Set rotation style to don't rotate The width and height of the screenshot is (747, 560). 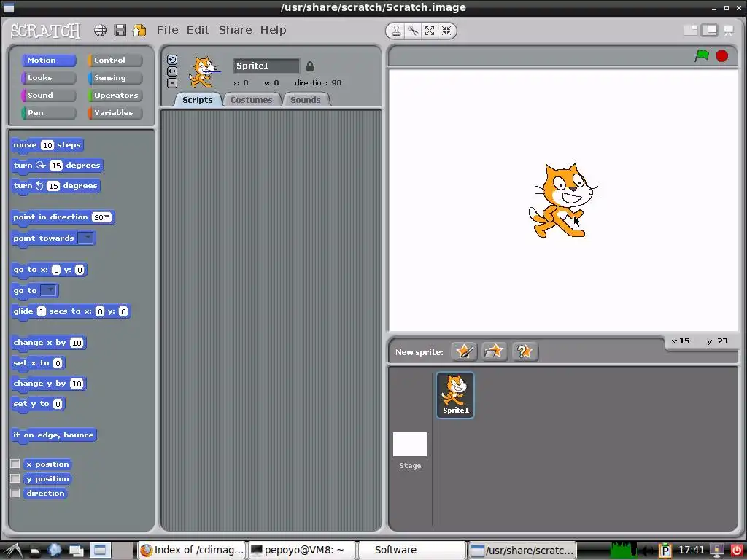pyautogui.click(x=172, y=83)
